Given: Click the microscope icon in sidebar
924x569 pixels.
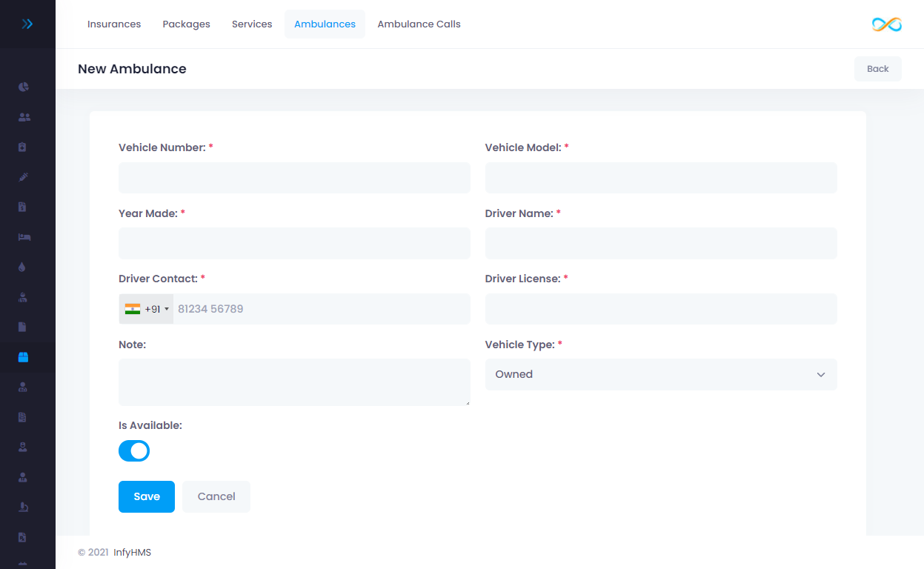Looking at the screenshot, I should click(x=23, y=507).
